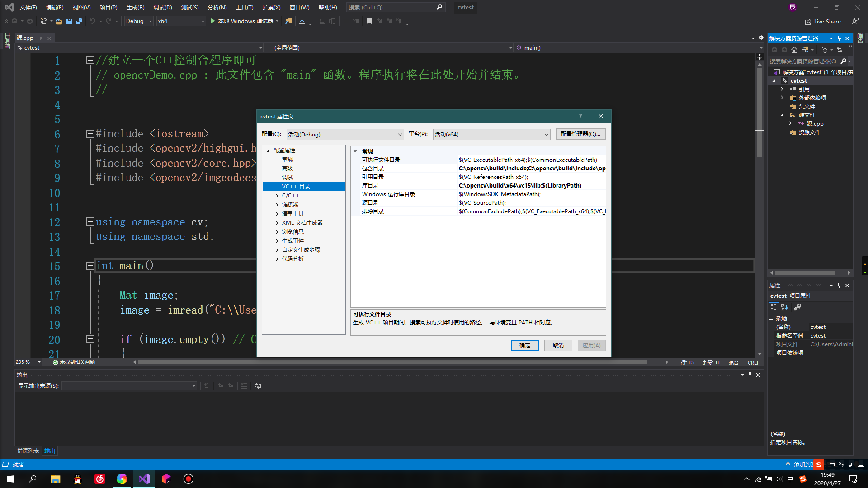Click the properties wrench icon
The width and height of the screenshot is (868, 488).
[797, 307]
